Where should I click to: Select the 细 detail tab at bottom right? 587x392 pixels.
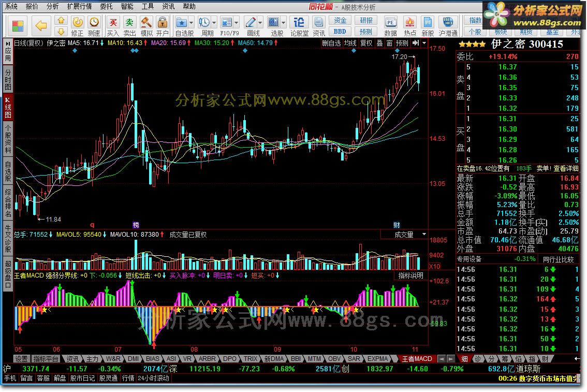pyautogui.click(x=464, y=359)
